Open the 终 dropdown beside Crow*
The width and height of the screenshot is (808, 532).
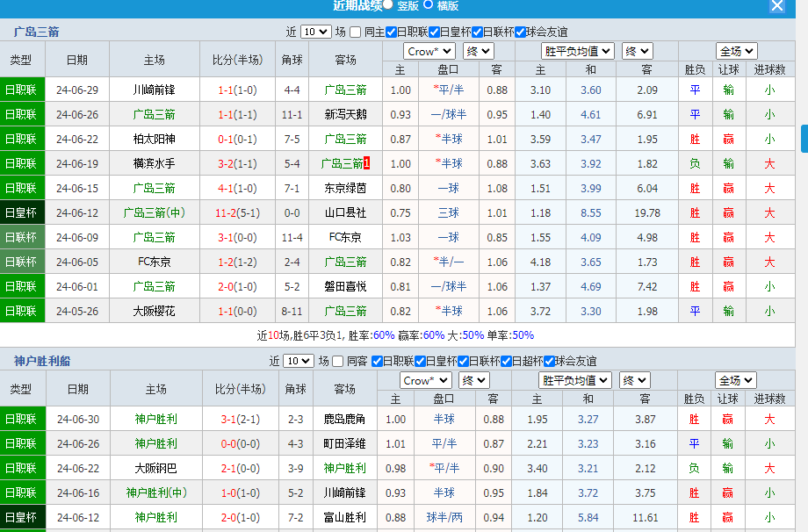pyautogui.click(x=477, y=51)
